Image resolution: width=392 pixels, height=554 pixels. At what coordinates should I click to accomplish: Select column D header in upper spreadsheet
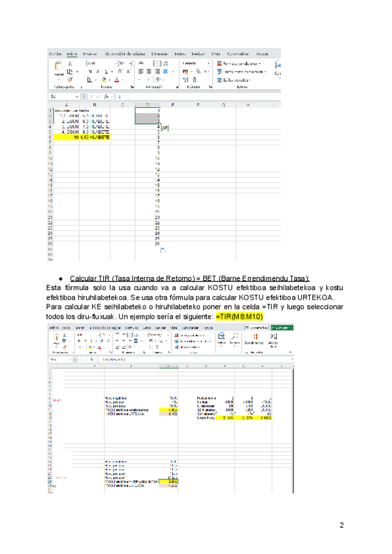point(148,105)
